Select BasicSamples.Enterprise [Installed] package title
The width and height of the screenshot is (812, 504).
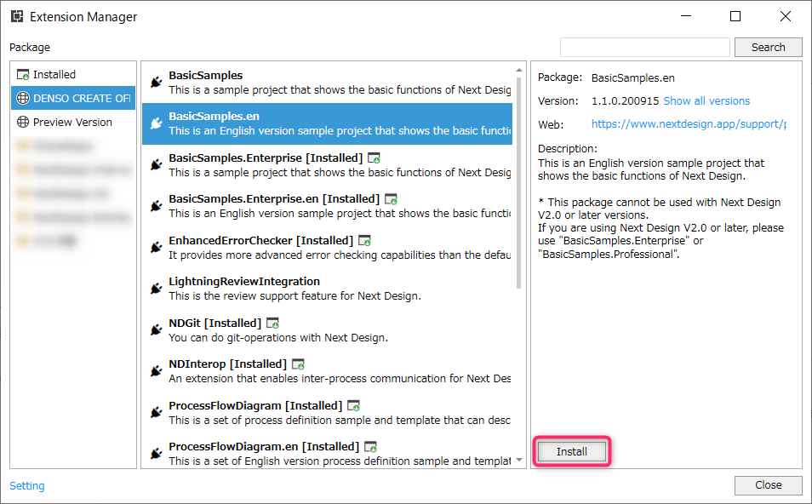266,158
